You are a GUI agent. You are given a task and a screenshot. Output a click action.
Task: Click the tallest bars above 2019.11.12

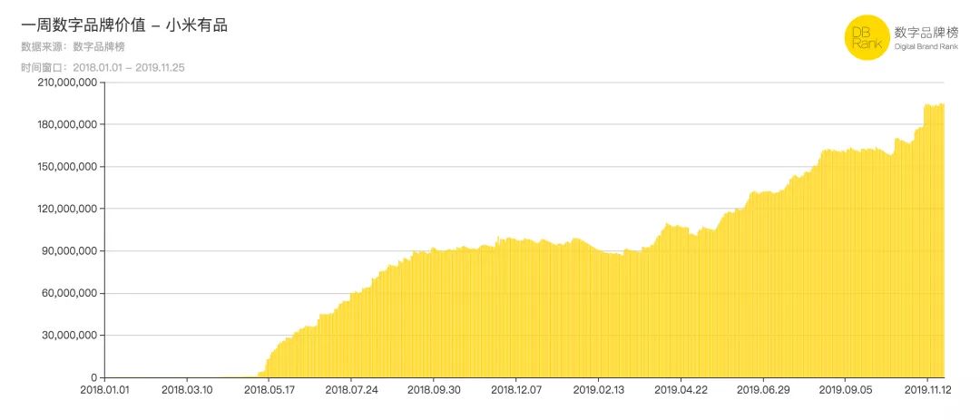934,240
